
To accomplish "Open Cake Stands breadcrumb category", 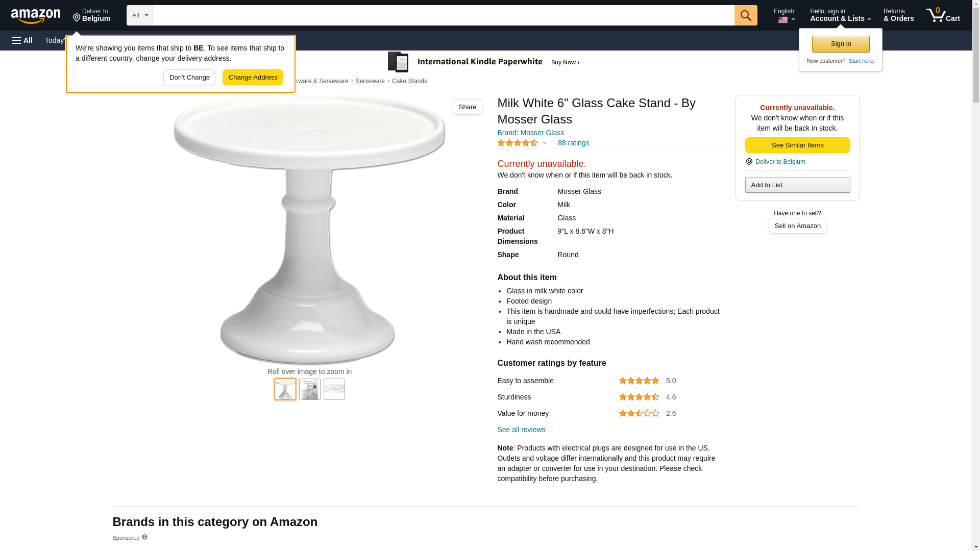I will point(409,81).
